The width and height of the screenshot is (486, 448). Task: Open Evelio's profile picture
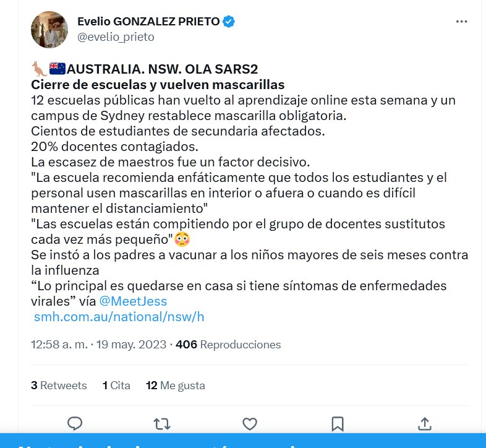(49, 29)
